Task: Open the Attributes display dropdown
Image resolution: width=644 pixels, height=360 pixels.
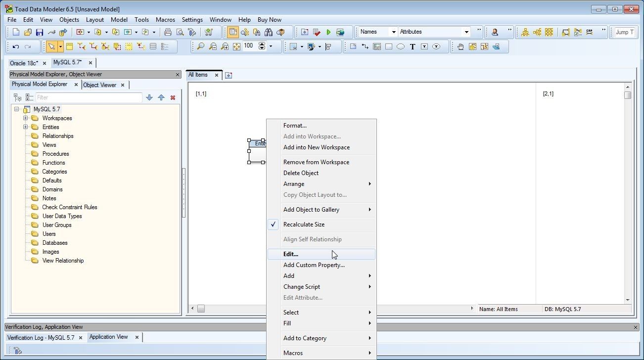Action: point(466,32)
